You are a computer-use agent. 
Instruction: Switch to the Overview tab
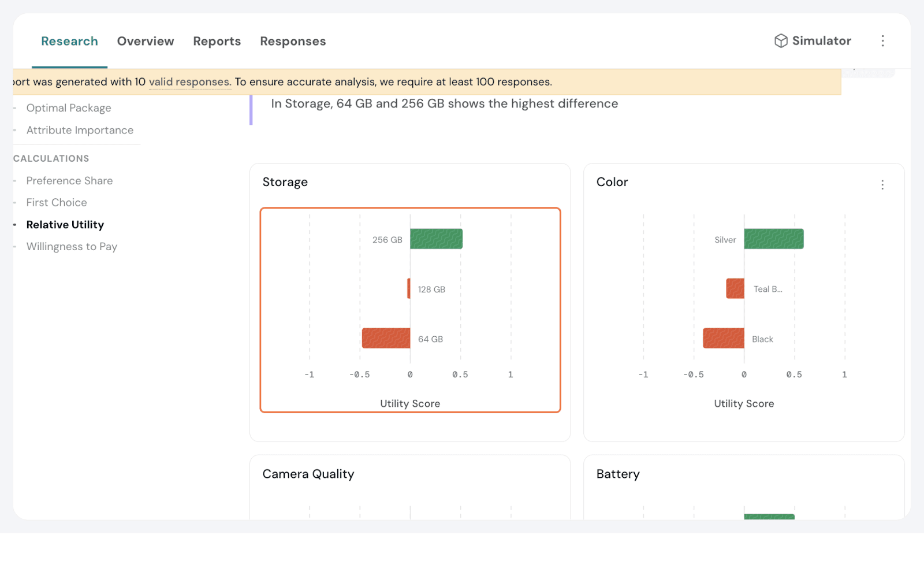(x=146, y=42)
